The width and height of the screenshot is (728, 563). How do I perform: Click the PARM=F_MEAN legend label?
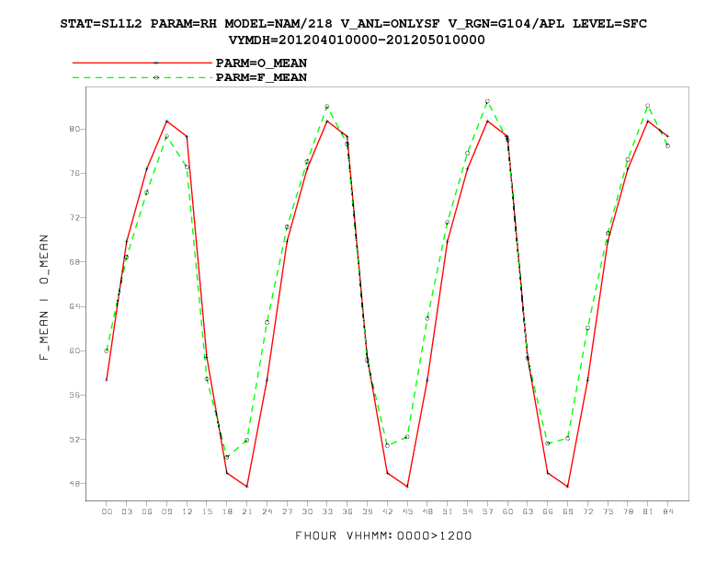click(261, 77)
